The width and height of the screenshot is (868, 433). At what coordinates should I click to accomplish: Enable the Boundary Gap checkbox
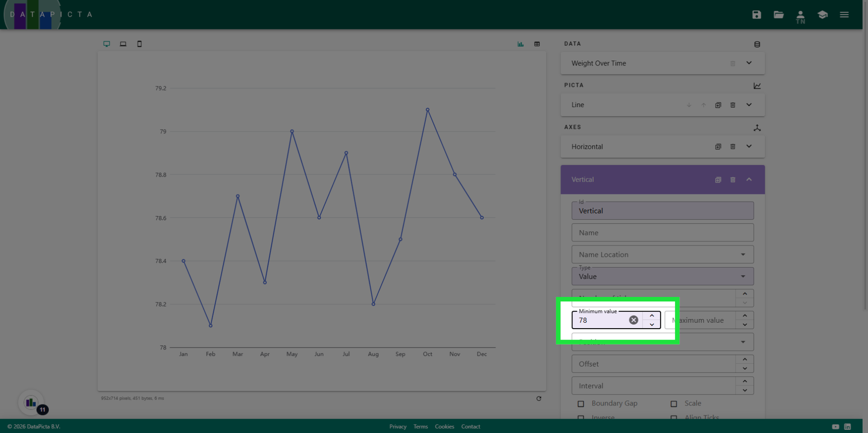pos(581,404)
